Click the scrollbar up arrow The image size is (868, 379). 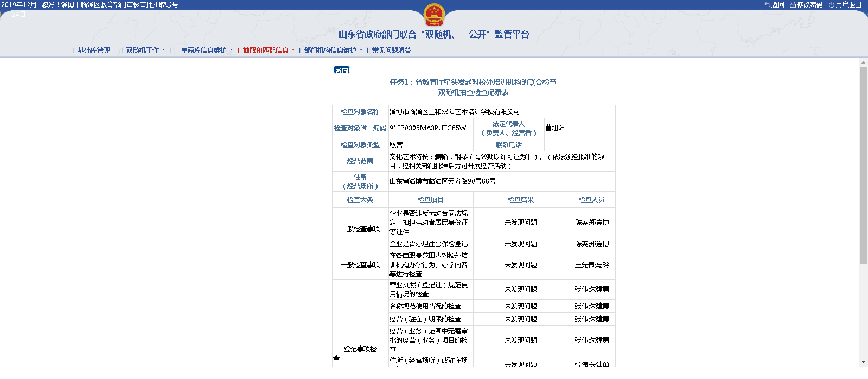863,63
